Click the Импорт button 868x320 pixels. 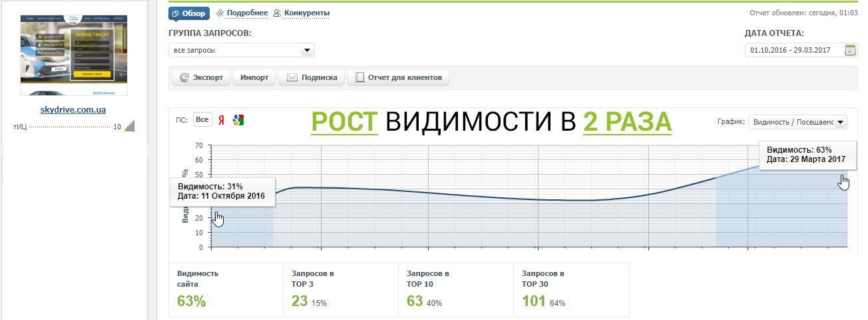(255, 78)
